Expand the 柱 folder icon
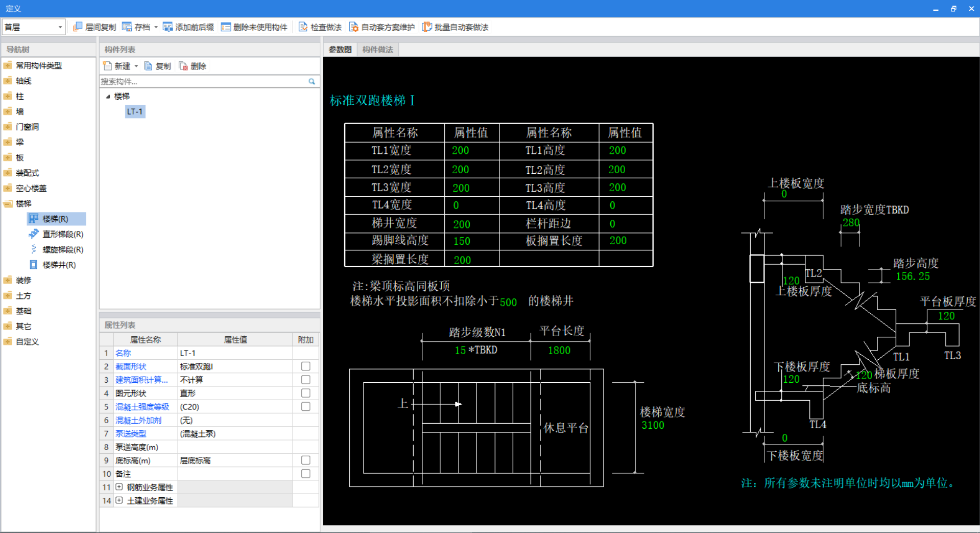980x533 pixels. click(8, 96)
